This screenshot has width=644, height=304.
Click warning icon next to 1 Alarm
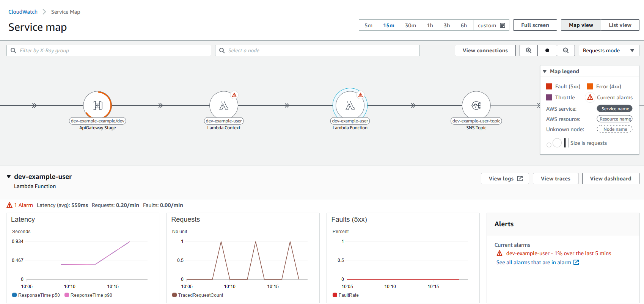tap(10, 205)
